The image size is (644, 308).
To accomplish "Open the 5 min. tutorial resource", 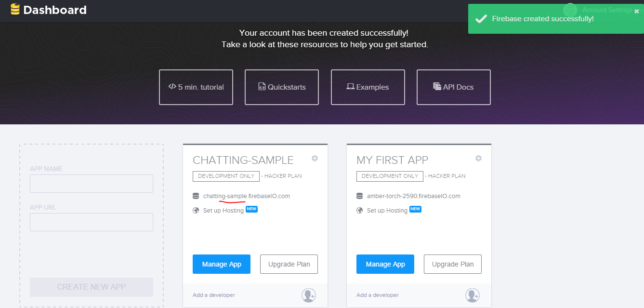I will (x=196, y=87).
